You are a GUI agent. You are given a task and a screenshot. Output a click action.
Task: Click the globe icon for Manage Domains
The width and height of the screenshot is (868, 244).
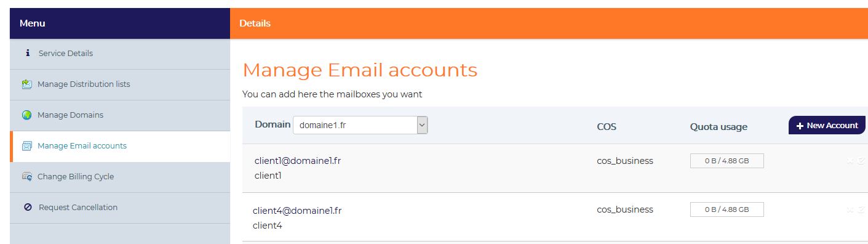coord(27,115)
